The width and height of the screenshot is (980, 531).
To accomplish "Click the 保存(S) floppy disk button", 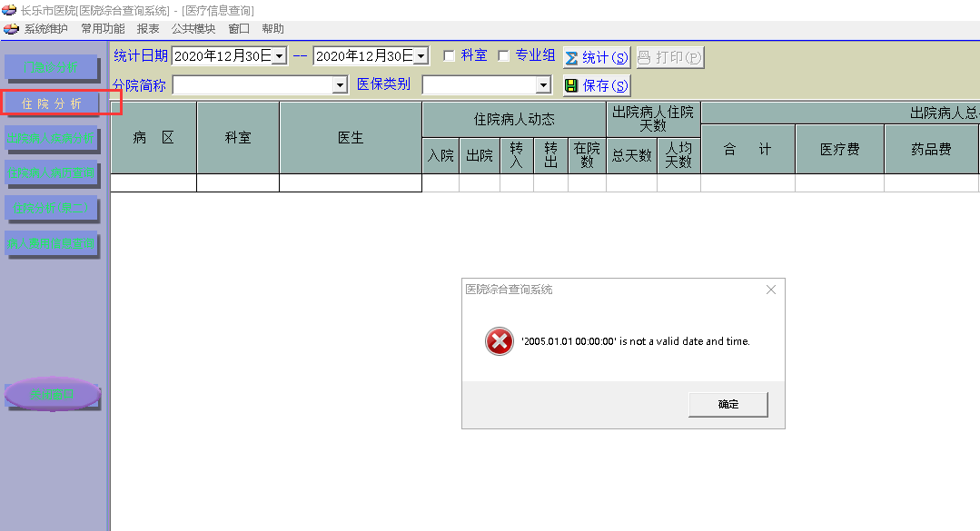I will [x=597, y=85].
